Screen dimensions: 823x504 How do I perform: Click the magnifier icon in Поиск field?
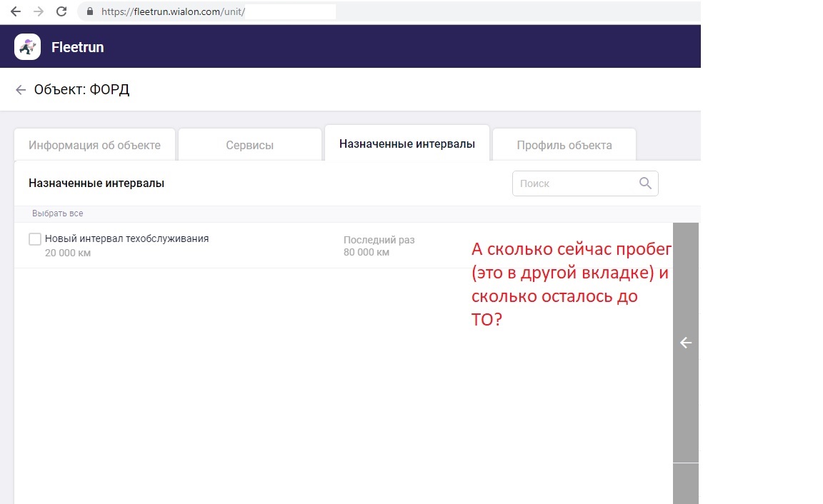645,183
